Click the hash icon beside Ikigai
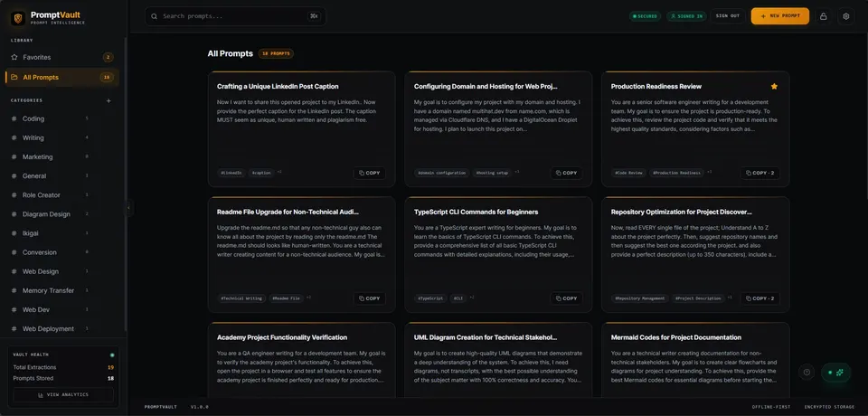The width and height of the screenshot is (868, 416). click(14, 233)
